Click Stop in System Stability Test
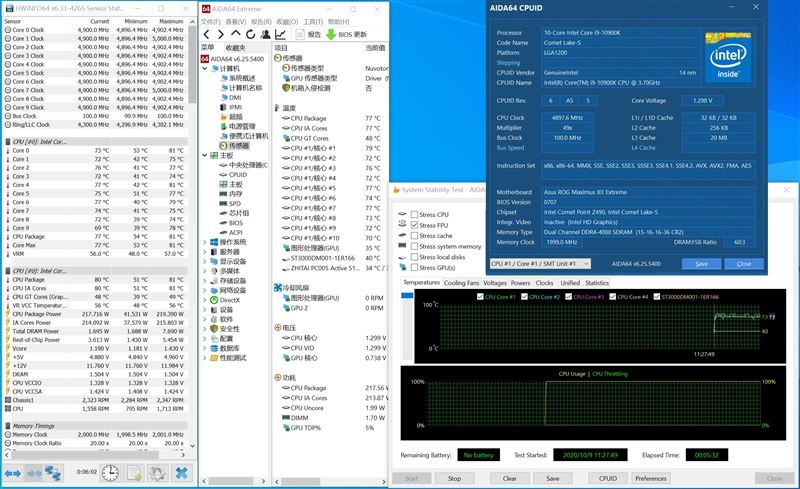Image resolution: width=800 pixels, height=489 pixels. (454, 478)
